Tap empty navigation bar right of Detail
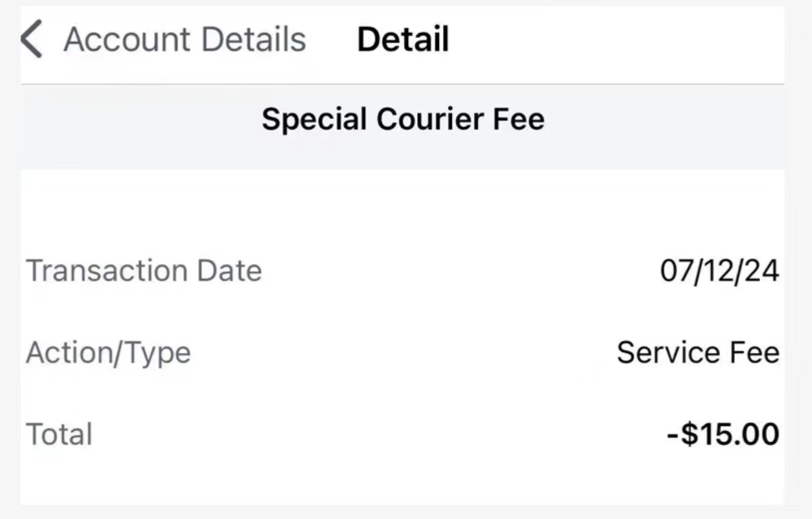This screenshot has width=812, height=519. [615, 39]
